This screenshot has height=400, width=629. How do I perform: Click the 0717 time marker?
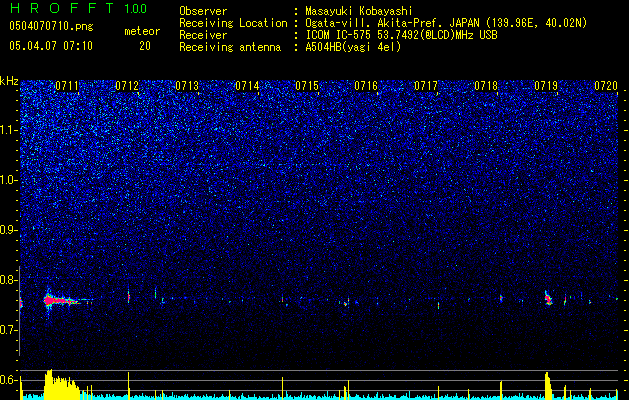click(x=426, y=86)
